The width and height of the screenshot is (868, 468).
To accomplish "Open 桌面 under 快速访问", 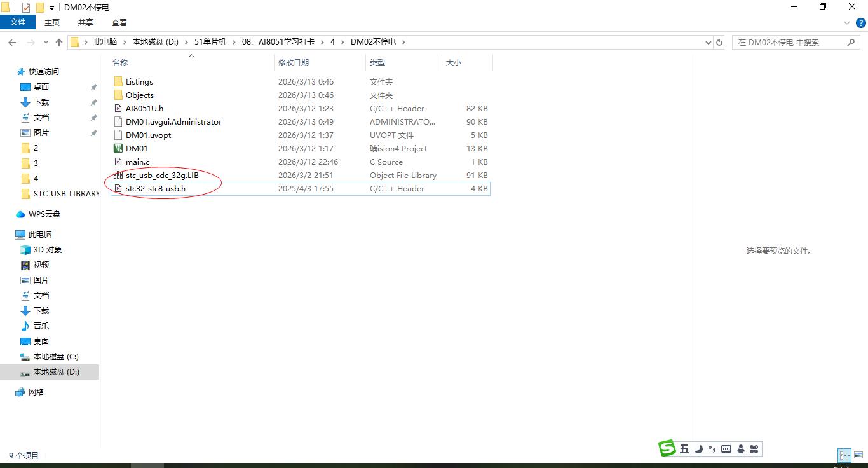I will [x=41, y=87].
